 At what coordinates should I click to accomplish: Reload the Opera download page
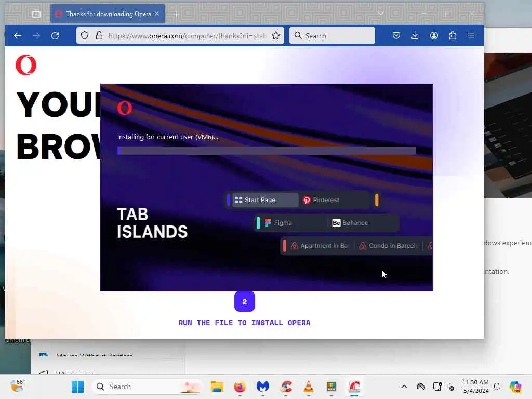tap(55, 36)
